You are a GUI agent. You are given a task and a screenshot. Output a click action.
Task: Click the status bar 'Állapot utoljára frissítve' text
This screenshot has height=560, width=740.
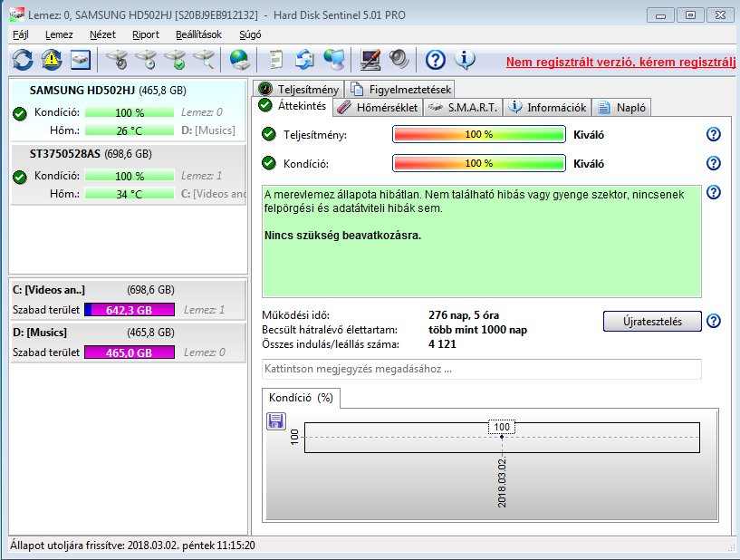132,546
